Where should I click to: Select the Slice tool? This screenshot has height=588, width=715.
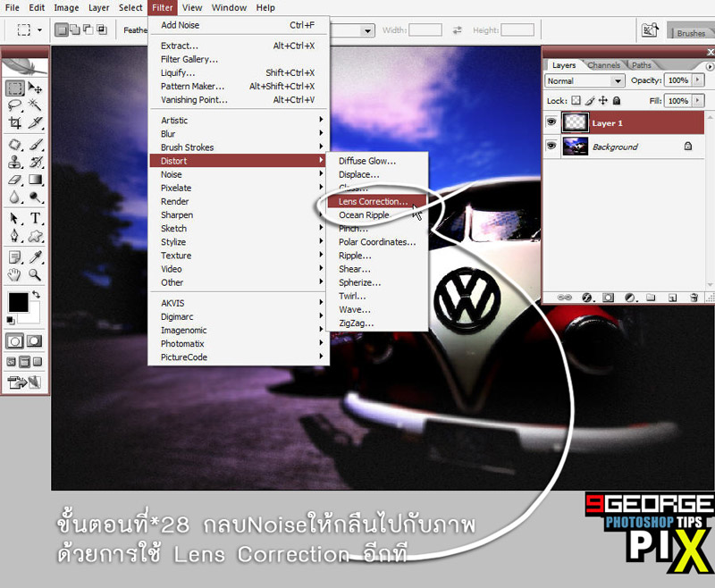35,122
